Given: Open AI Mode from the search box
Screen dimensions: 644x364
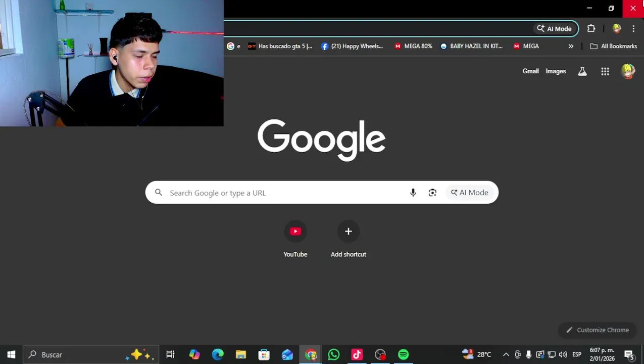Looking at the screenshot, I should (470, 193).
